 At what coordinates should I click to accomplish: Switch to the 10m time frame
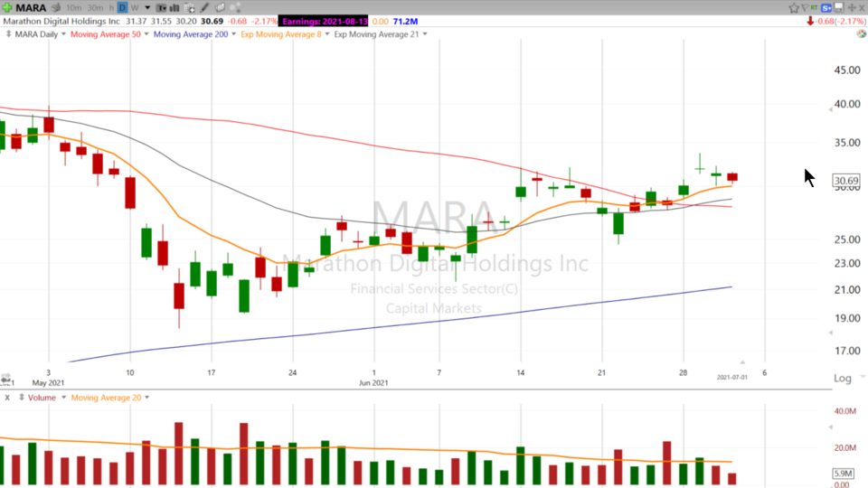(x=73, y=8)
